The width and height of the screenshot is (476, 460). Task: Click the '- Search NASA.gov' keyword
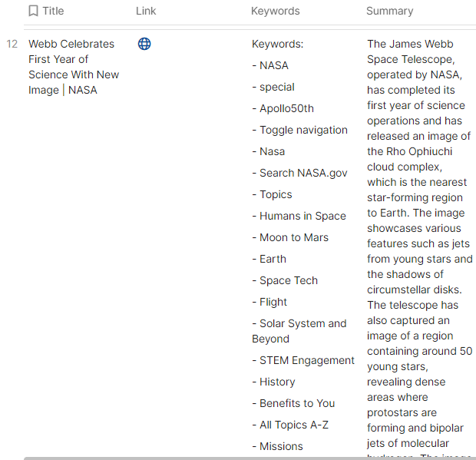click(x=299, y=173)
